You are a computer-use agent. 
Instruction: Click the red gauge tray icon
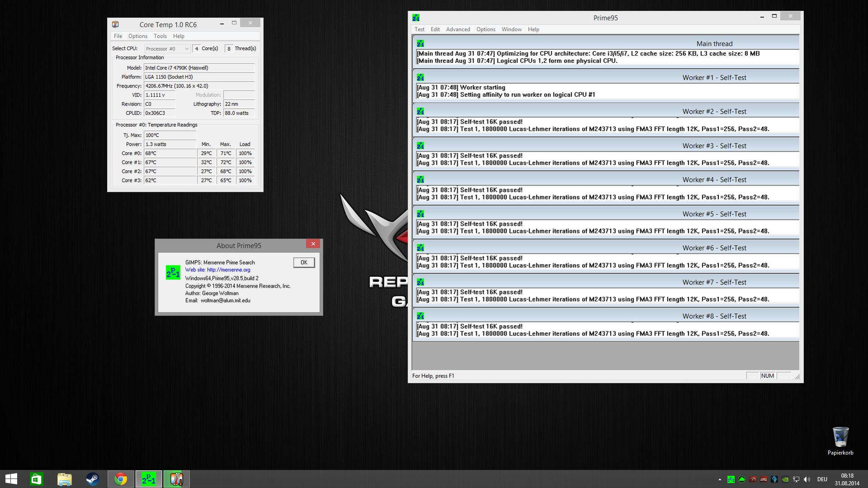pyautogui.click(x=753, y=479)
